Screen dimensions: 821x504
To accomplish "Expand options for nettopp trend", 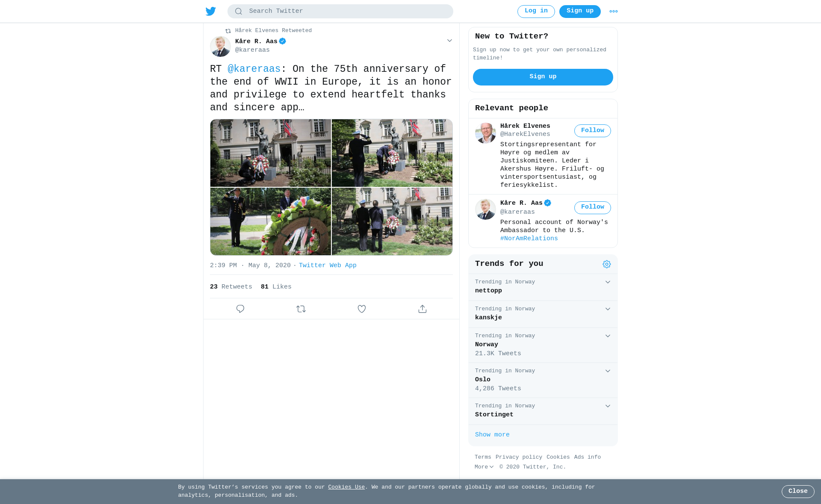I will pyautogui.click(x=608, y=282).
